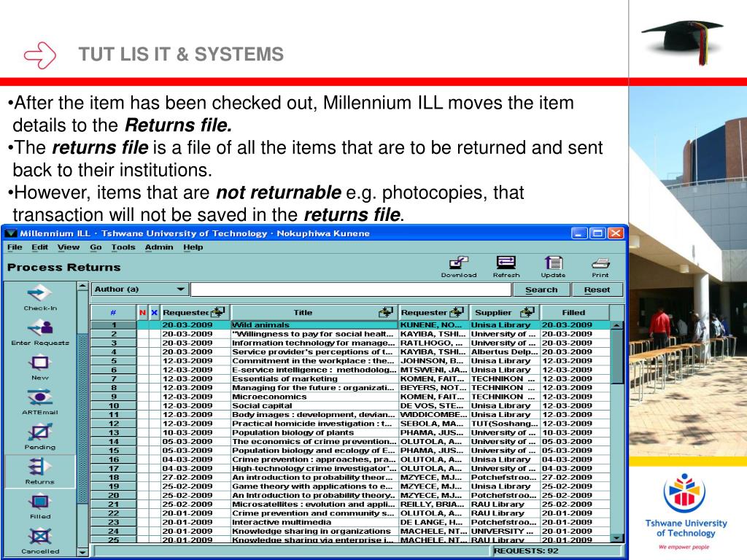
Task: Click sort icon on Supplier column
Action: point(527,312)
